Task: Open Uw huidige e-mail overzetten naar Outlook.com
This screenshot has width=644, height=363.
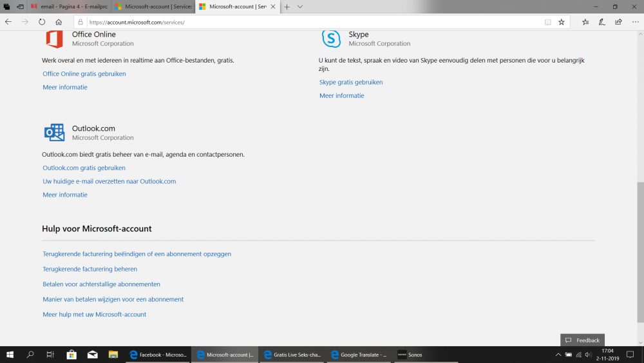Action: pos(109,181)
